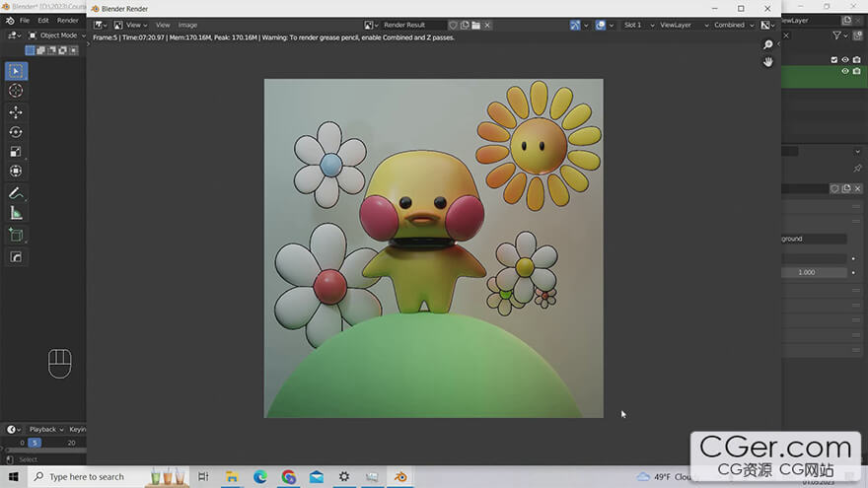Toggle the collection exclude checkbox in outliner
This screenshot has width=868, height=488.
[834, 60]
